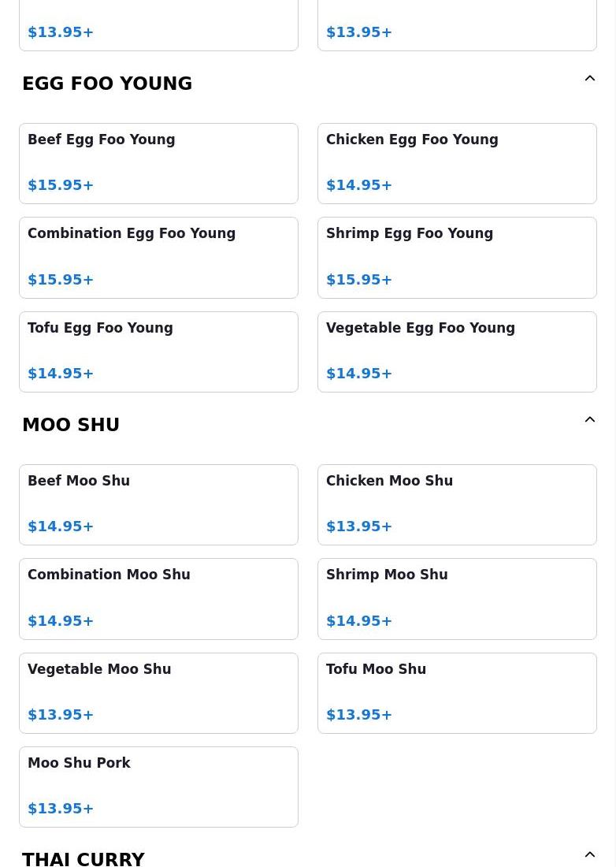Screen dimensions: 616x867
Task: Select Chicken Egg Foo Young card
Action: click(x=457, y=163)
